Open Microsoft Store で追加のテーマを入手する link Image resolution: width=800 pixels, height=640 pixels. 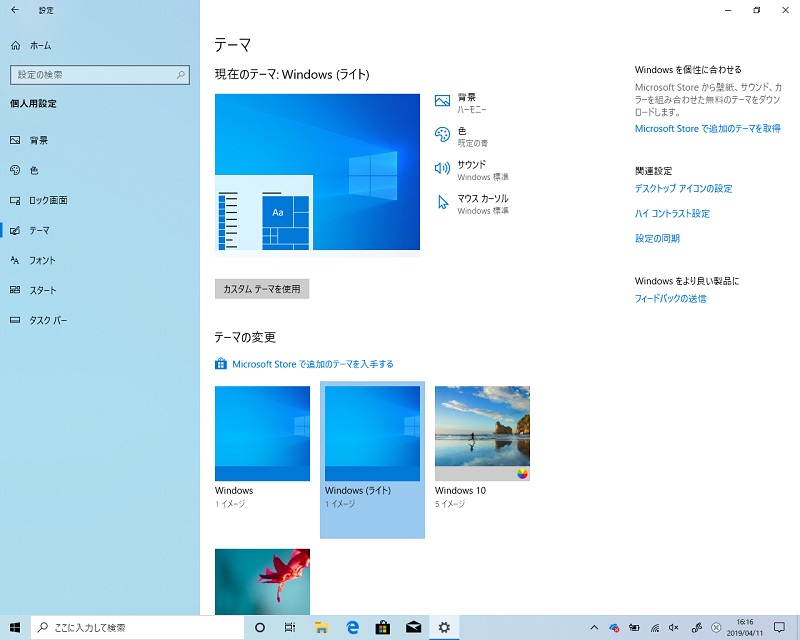coord(313,364)
